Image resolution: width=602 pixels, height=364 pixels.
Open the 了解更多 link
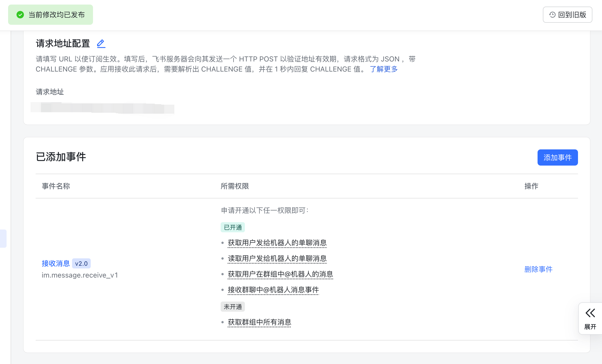pos(384,69)
